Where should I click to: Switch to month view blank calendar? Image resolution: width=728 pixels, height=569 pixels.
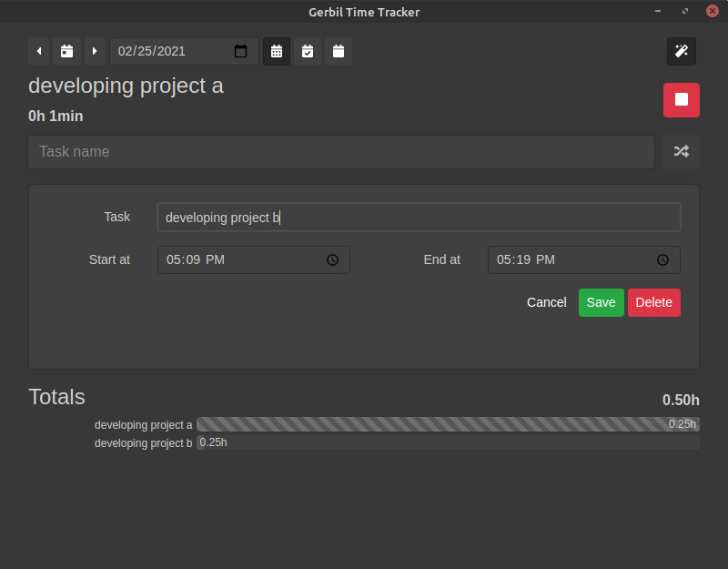(339, 51)
